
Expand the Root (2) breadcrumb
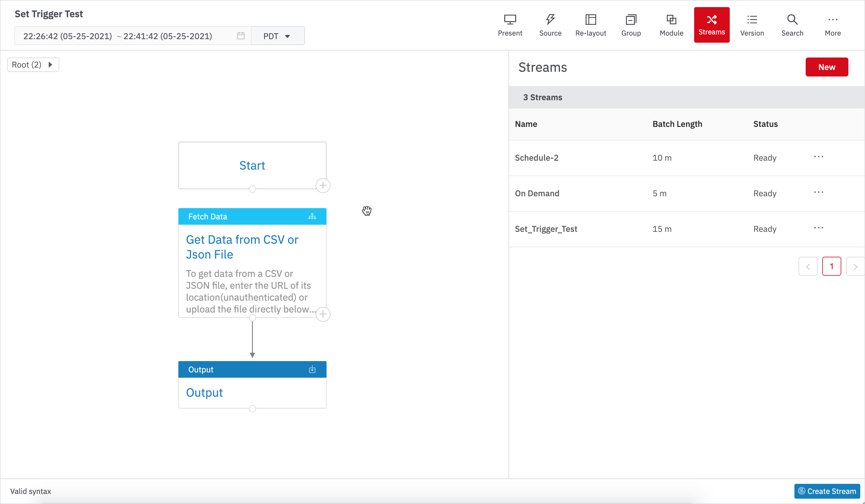(x=33, y=65)
